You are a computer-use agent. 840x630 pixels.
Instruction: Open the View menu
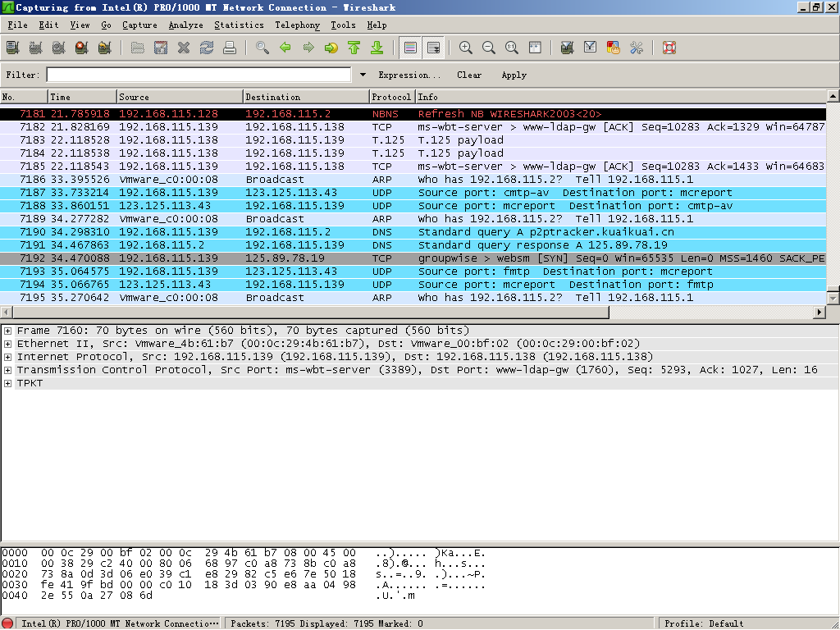(80, 25)
